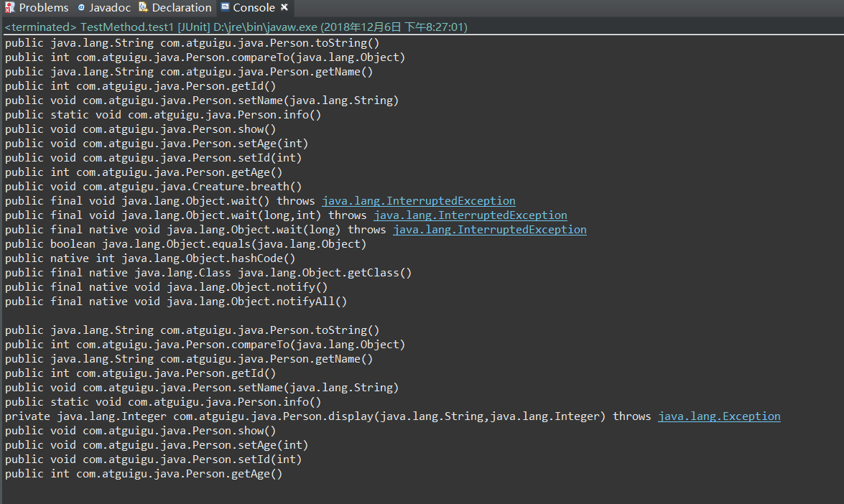Click the terminated TestMethod.test1 status line

tap(236, 27)
